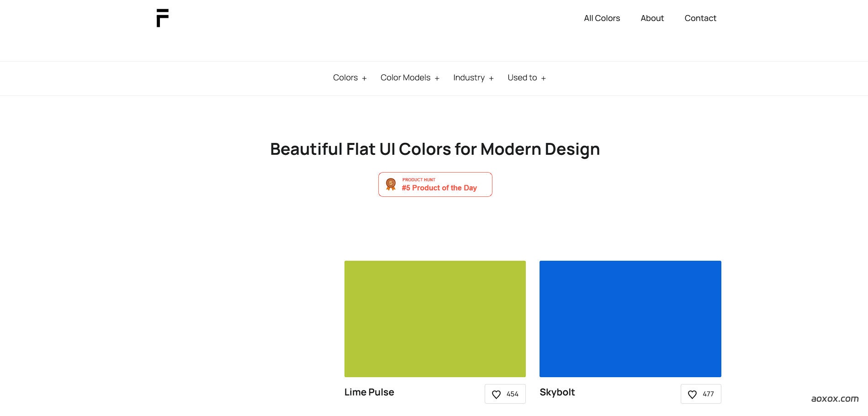
Task: Click the plus icon beside Colors
Action: click(364, 79)
